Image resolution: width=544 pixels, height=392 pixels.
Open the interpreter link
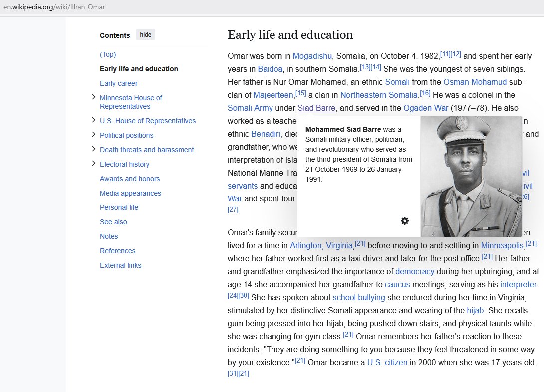(x=519, y=285)
